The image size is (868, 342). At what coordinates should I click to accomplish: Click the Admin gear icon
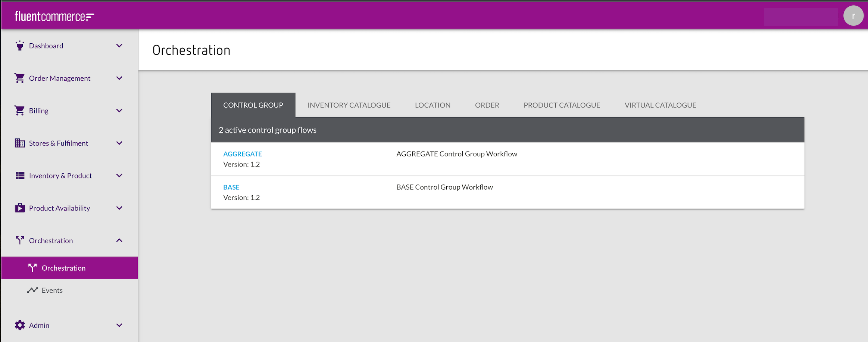pos(20,325)
